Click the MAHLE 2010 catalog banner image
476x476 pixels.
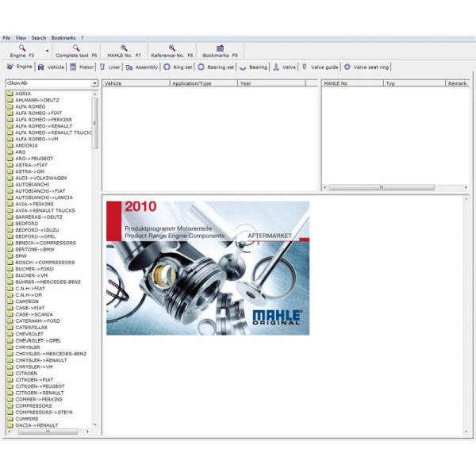pyautogui.click(x=208, y=267)
